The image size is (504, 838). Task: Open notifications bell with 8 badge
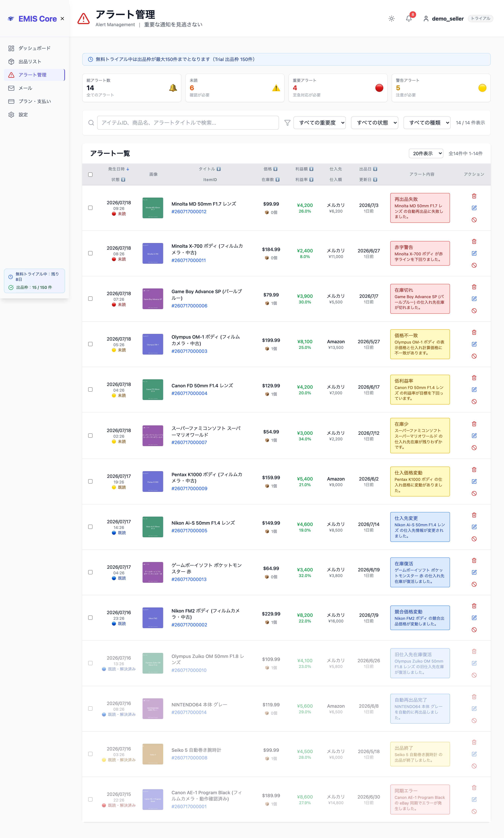[x=409, y=19]
